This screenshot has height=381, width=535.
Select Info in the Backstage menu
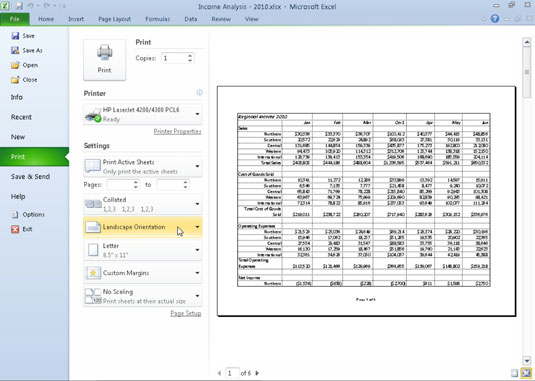34,97
